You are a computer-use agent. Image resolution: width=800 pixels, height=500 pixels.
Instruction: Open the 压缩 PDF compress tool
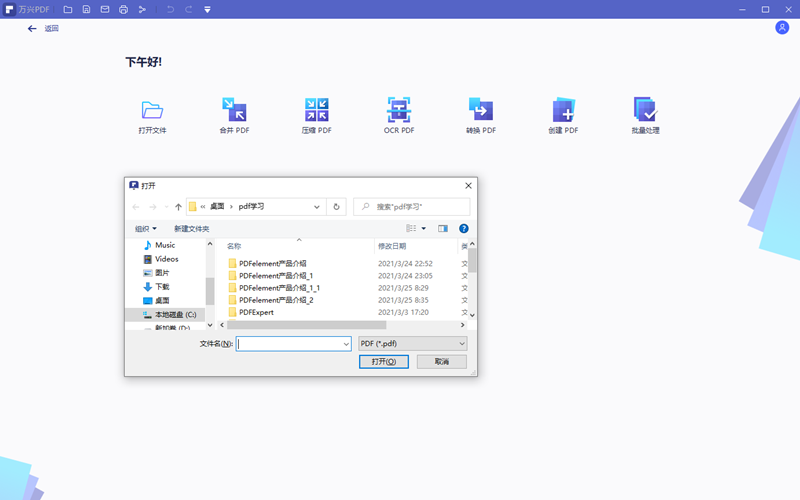point(316,110)
